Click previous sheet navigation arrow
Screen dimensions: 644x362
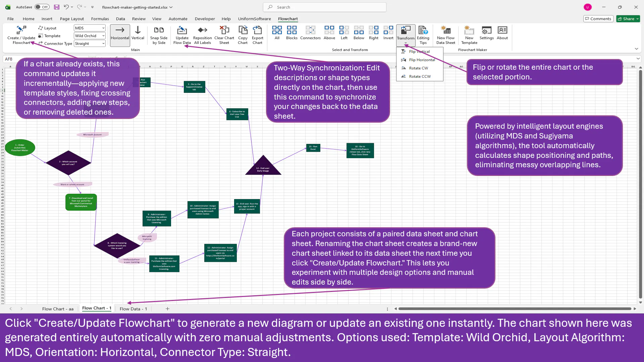pyautogui.click(x=11, y=309)
